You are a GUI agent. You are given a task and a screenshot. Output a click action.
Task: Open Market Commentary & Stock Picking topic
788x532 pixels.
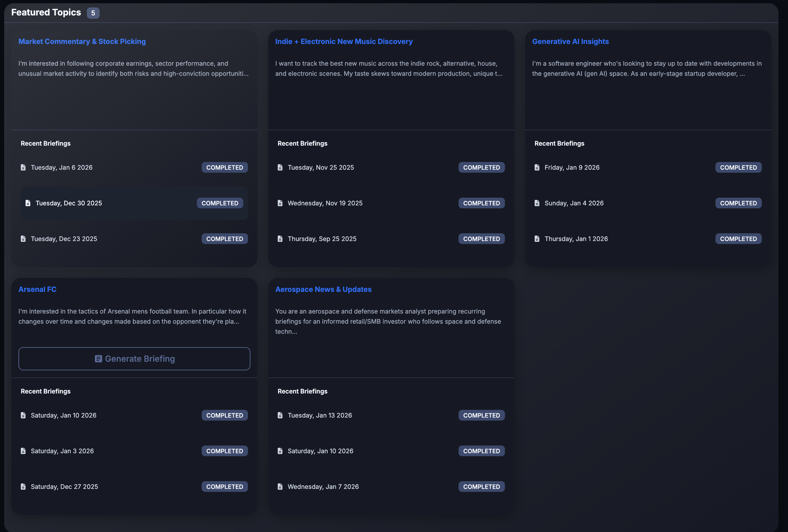point(82,41)
